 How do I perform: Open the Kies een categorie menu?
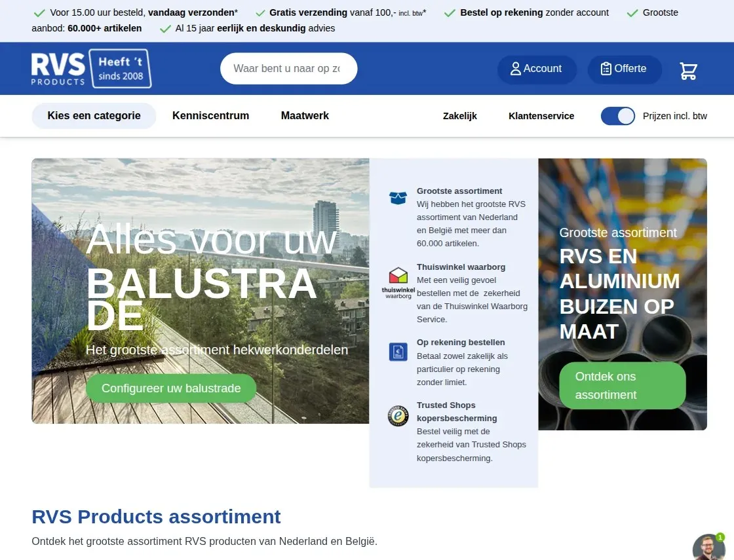click(x=94, y=115)
